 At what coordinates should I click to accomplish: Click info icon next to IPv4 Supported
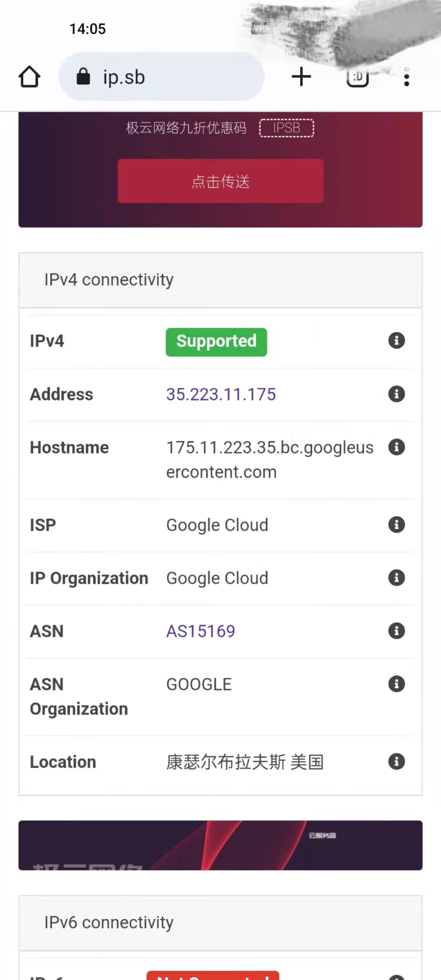tap(396, 340)
